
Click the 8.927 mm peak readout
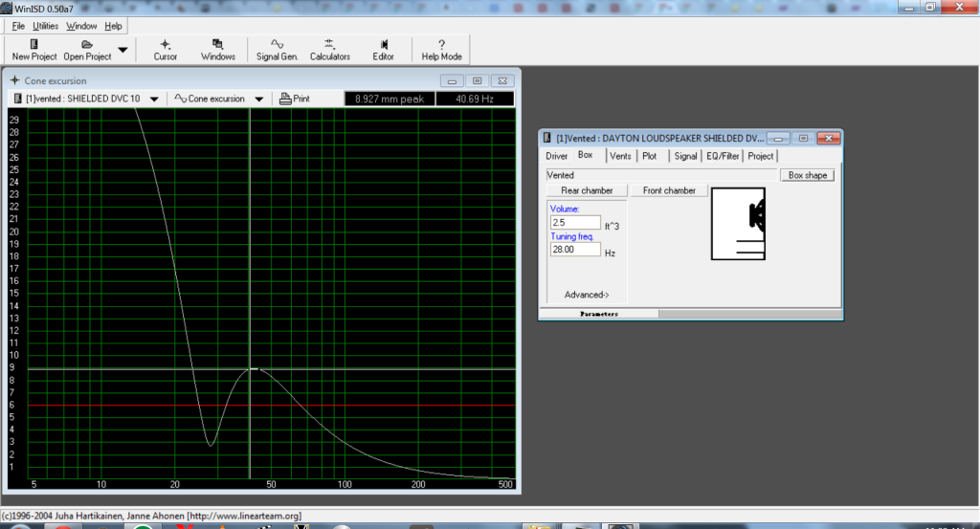[390, 99]
